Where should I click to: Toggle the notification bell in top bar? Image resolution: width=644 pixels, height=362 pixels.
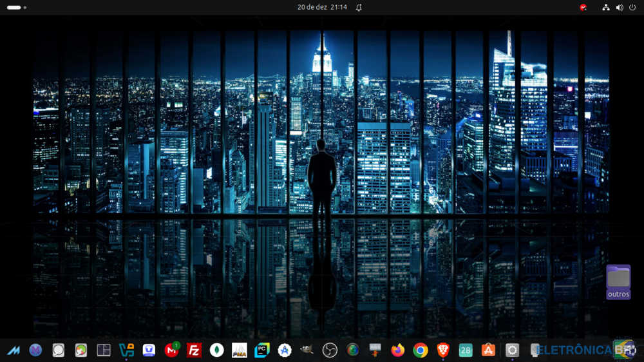[x=359, y=7]
